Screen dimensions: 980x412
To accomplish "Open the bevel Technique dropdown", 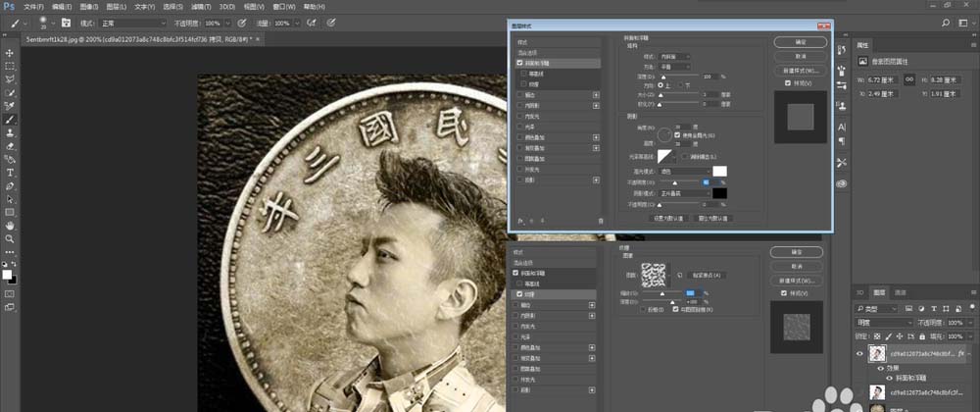I will (675, 67).
